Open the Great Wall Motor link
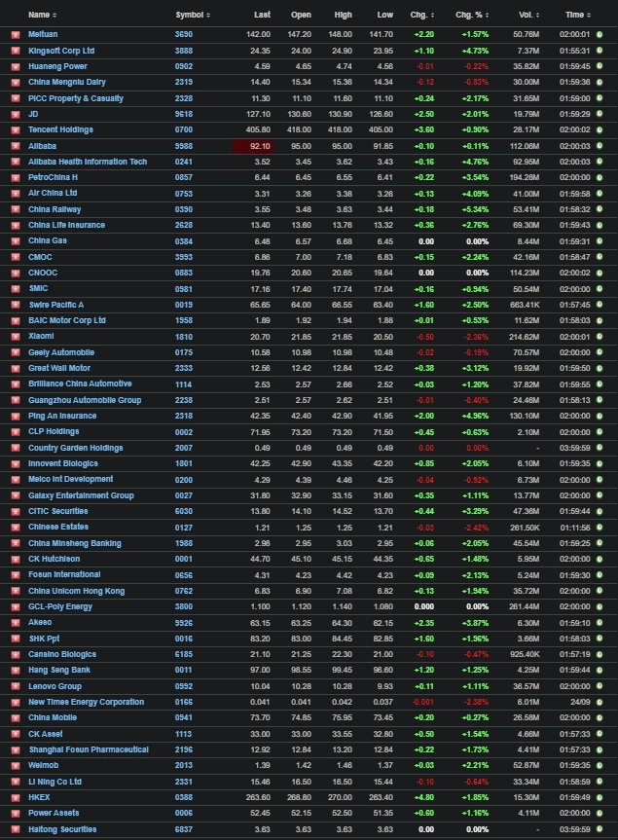The height and width of the screenshot is (840, 618). click(x=59, y=368)
